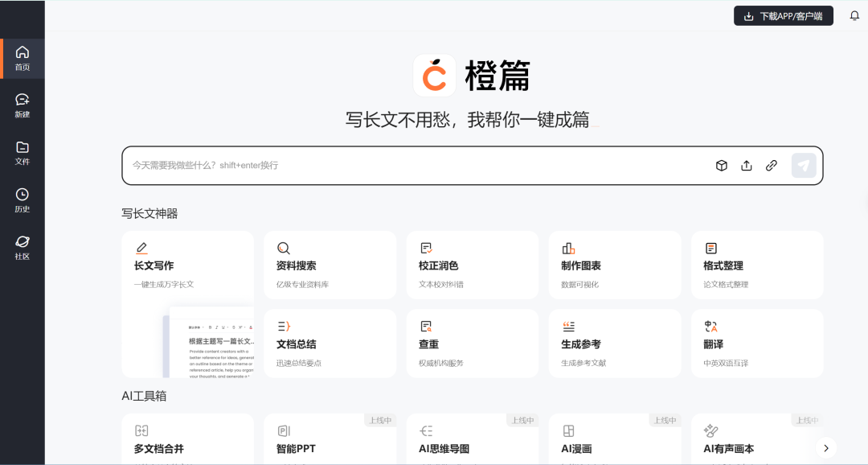Click the 新建 new chat icon
Image resolution: width=868 pixels, height=465 pixels.
tap(23, 99)
